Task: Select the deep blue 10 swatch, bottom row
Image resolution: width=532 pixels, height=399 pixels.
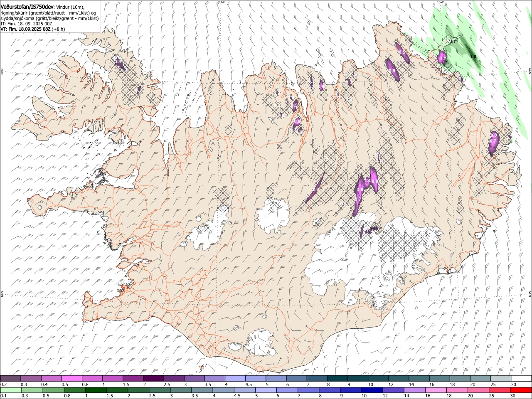Action: (x=372, y=390)
